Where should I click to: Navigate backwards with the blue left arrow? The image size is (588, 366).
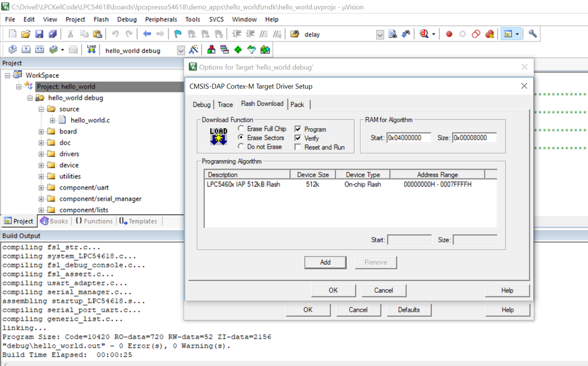[x=147, y=34]
